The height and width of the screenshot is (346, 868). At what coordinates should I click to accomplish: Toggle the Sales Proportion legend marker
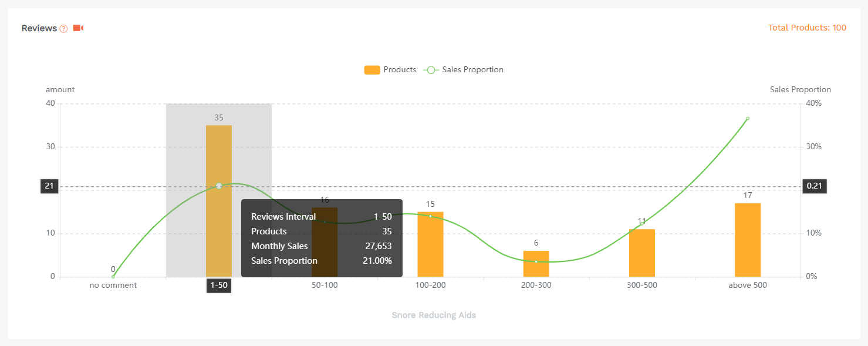point(431,70)
